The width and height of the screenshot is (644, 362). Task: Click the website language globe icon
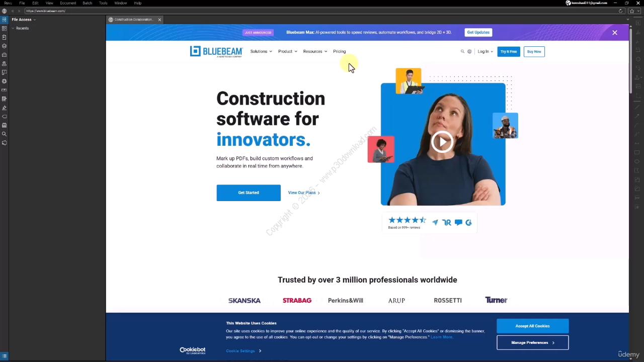[x=469, y=51]
